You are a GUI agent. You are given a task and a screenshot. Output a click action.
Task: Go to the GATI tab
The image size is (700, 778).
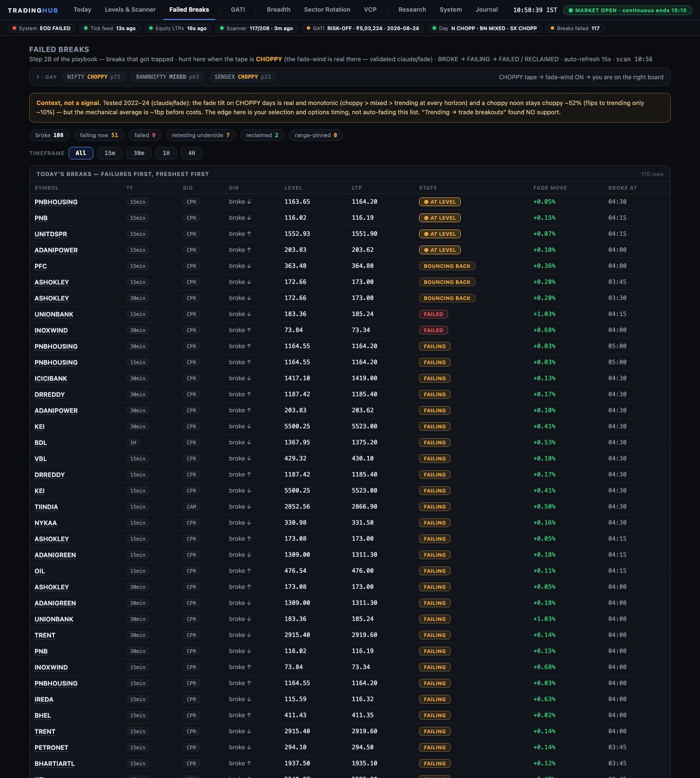point(238,10)
